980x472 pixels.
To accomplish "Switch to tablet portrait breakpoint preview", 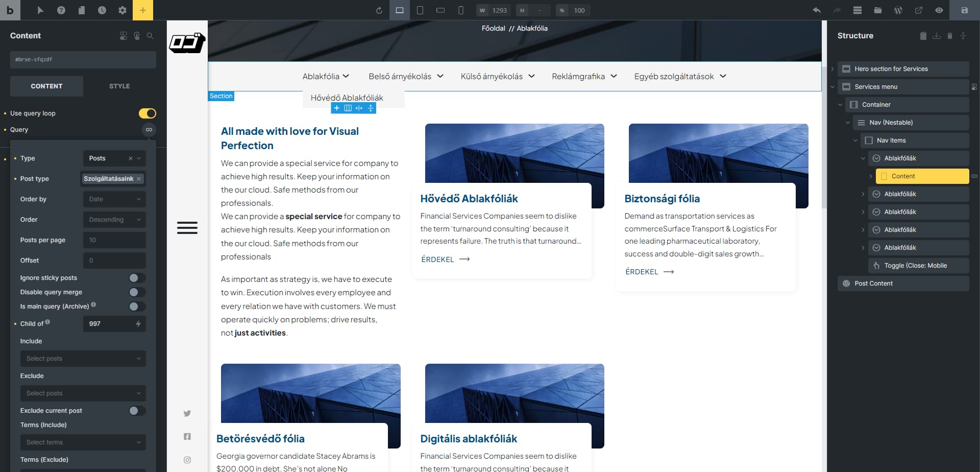I will pos(420,10).
